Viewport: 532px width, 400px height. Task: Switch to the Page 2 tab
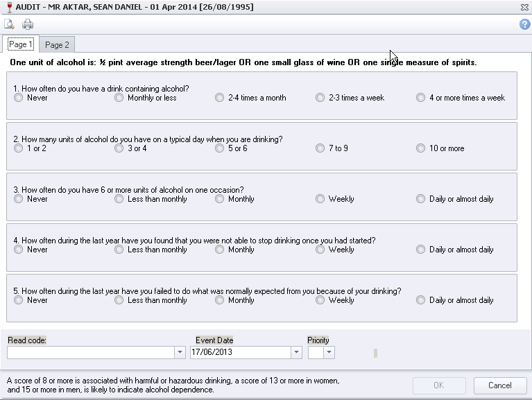[57, 45]
